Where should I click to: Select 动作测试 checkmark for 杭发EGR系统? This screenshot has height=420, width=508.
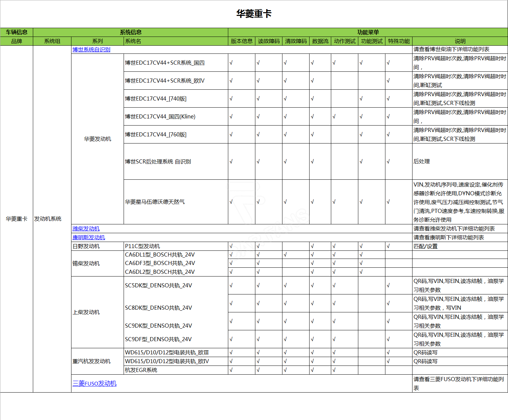coord(334,370)
